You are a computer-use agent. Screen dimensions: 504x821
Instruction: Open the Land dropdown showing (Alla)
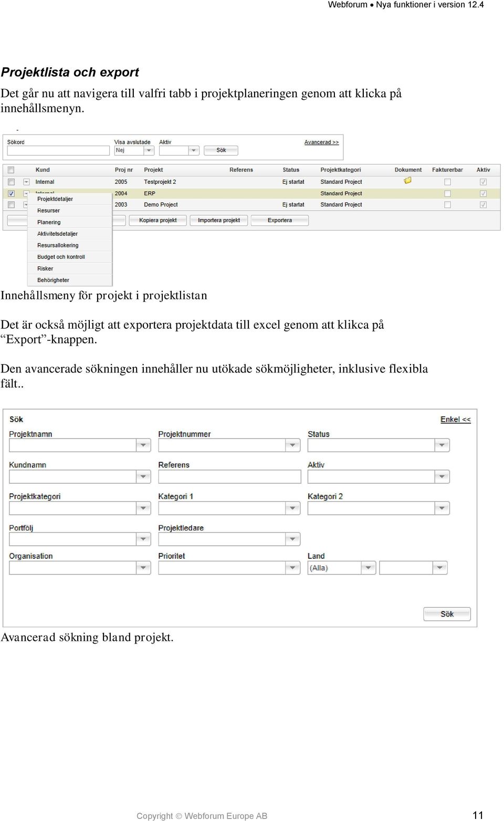(x=368, y=568)
